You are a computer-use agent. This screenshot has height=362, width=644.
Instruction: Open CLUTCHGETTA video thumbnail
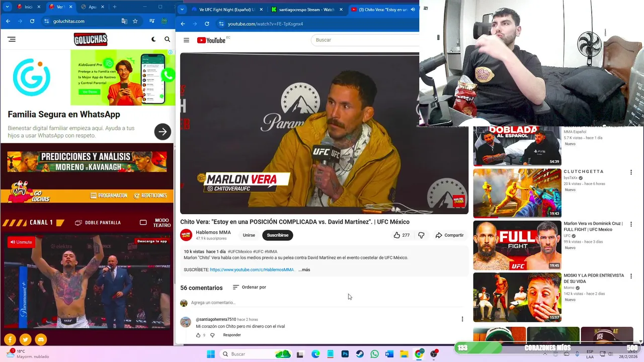(x=517, y=193)
